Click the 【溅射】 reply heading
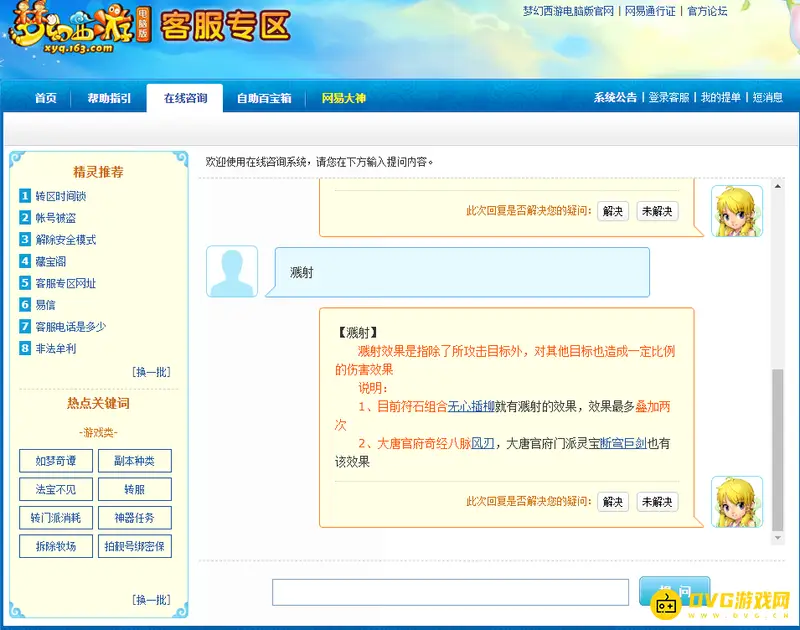This screenshot has height=630, width=800. click(358, 333)
